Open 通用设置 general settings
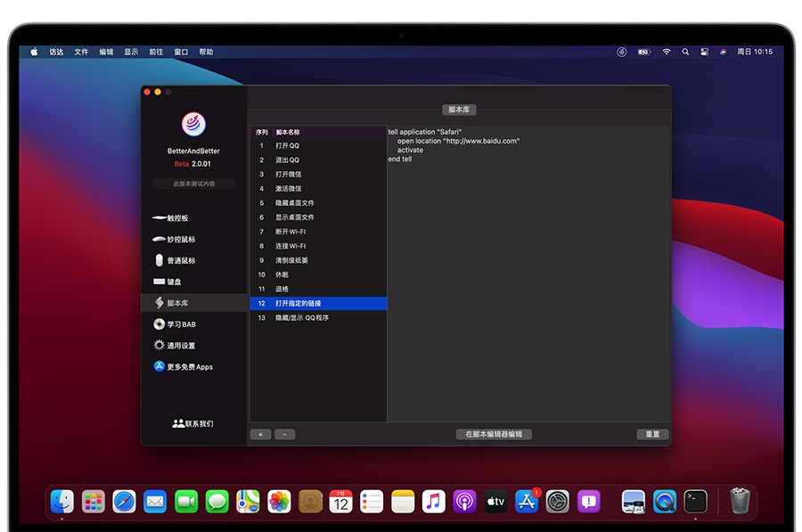This screenshot has height=532, width=802. click(175, 346)
